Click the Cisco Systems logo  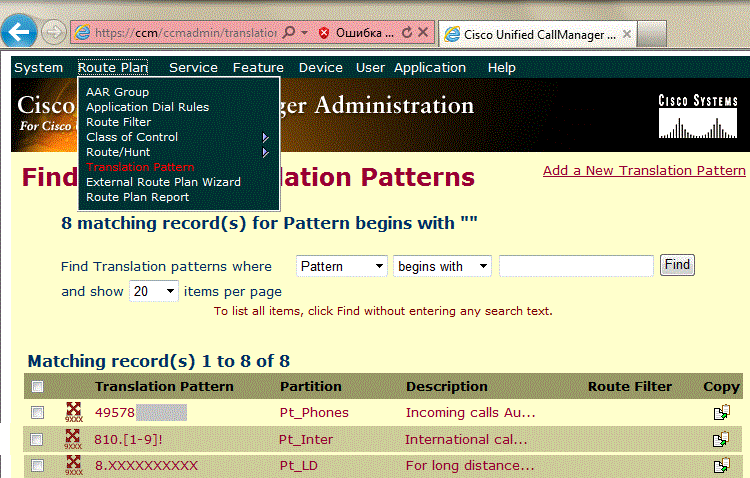(697, 117)
